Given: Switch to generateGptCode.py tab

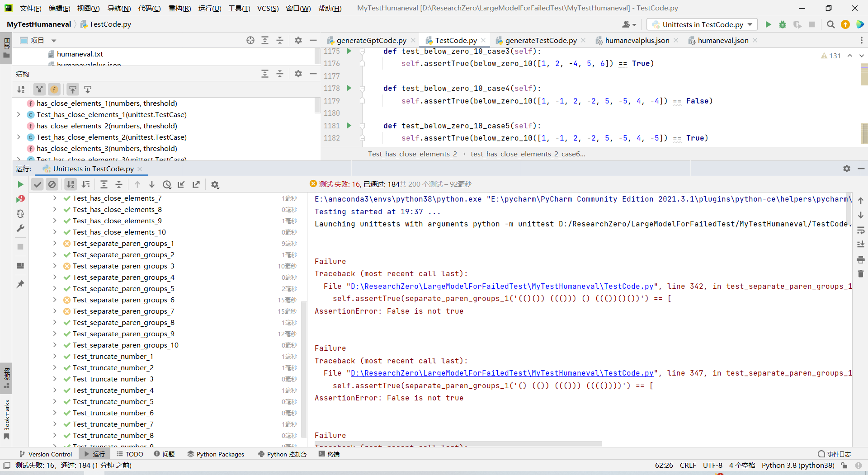Looking at the screenshot, I should (371, 40).
